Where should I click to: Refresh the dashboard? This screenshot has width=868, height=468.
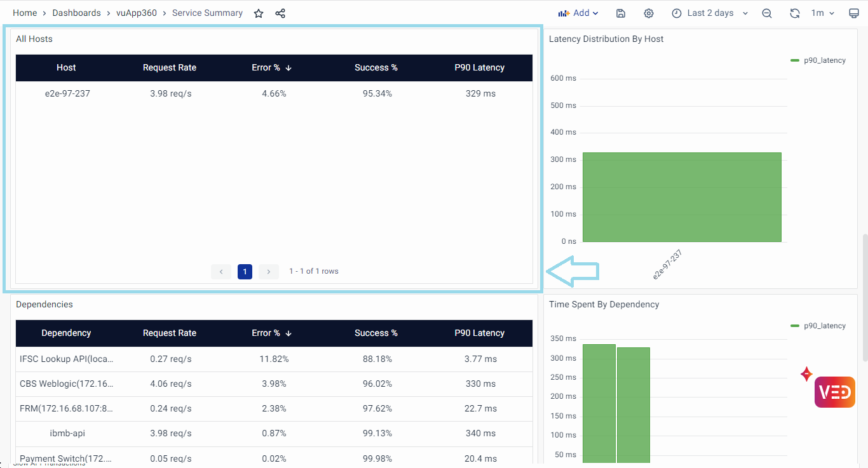coord(794,13)
